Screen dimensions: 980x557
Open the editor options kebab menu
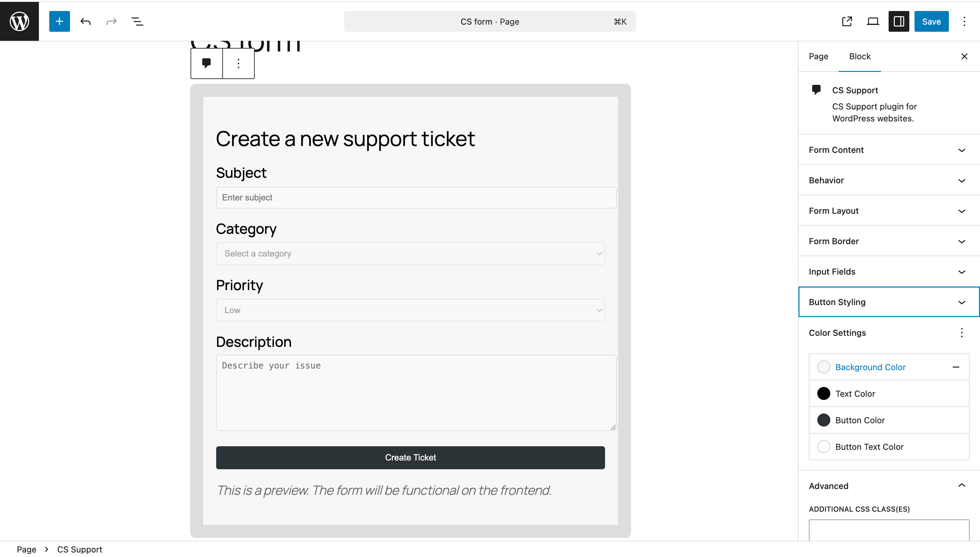(x=964, y=21)
